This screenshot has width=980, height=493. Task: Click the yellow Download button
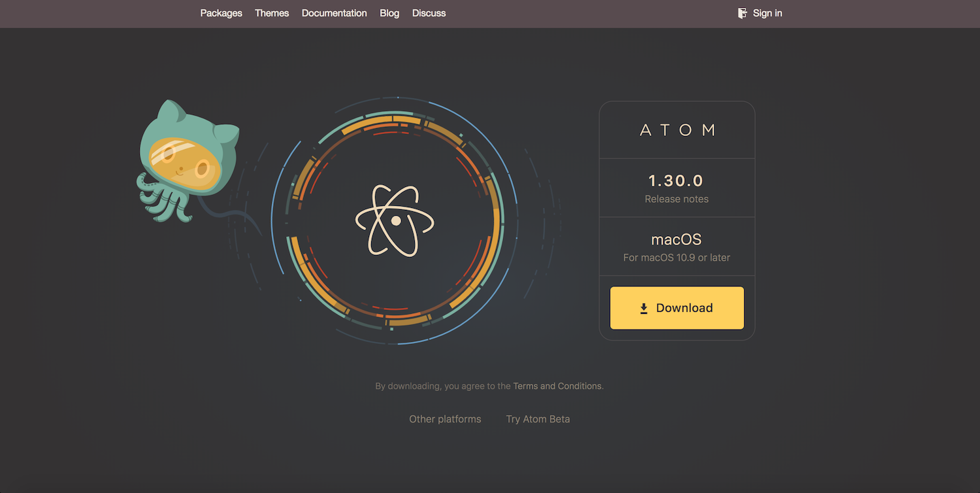pyautogui.click(x=677, y=308)
